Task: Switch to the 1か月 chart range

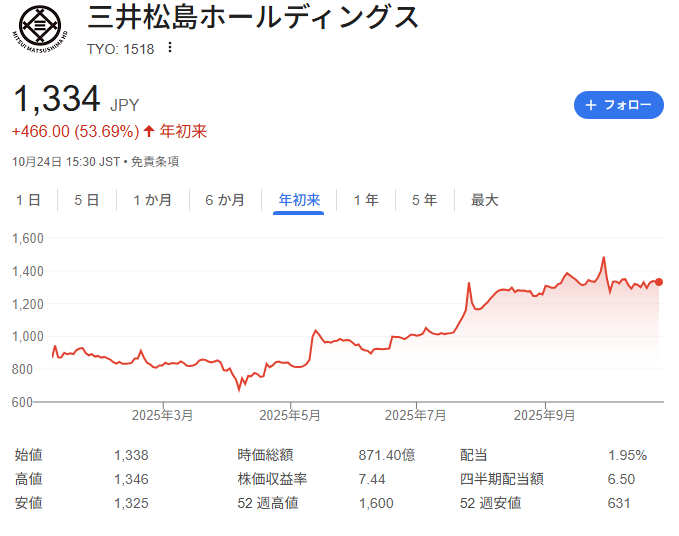Action: click(152, 200)
